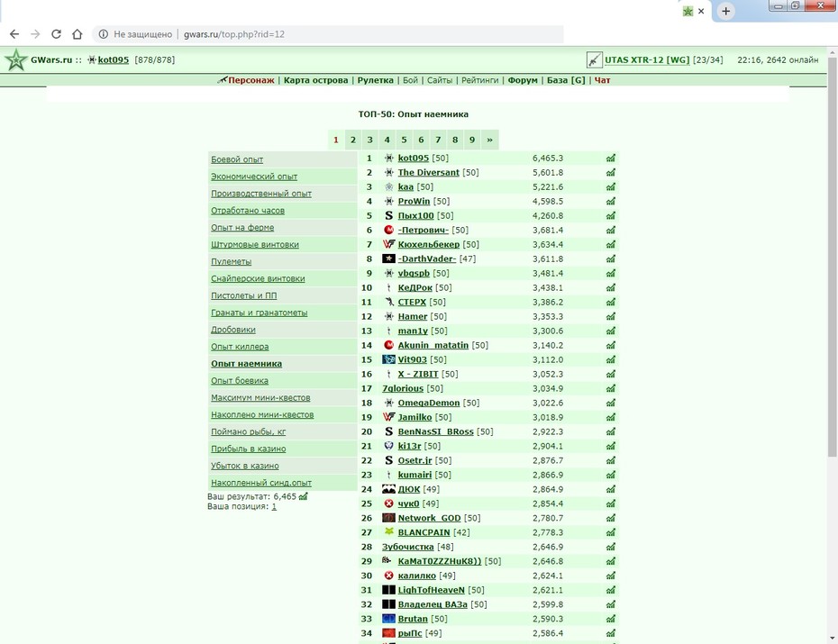
Task: Click syndicate icon beside -DarthVader-
Action: point(388,259)
